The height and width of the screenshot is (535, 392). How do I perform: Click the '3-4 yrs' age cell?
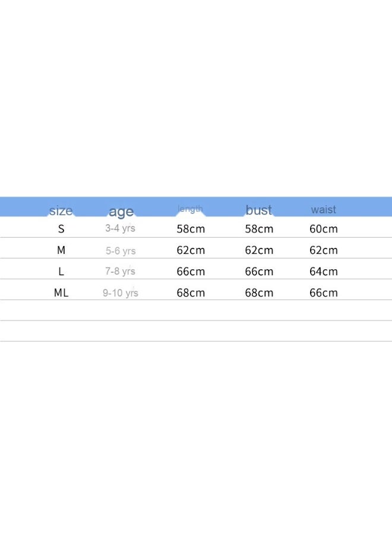121,228
